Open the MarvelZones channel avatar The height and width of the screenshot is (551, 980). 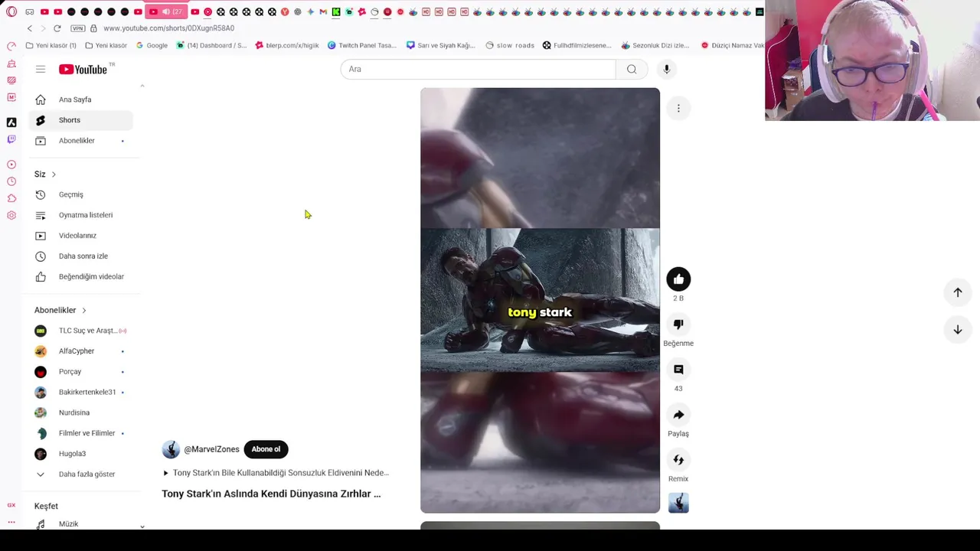click(171, 449)
